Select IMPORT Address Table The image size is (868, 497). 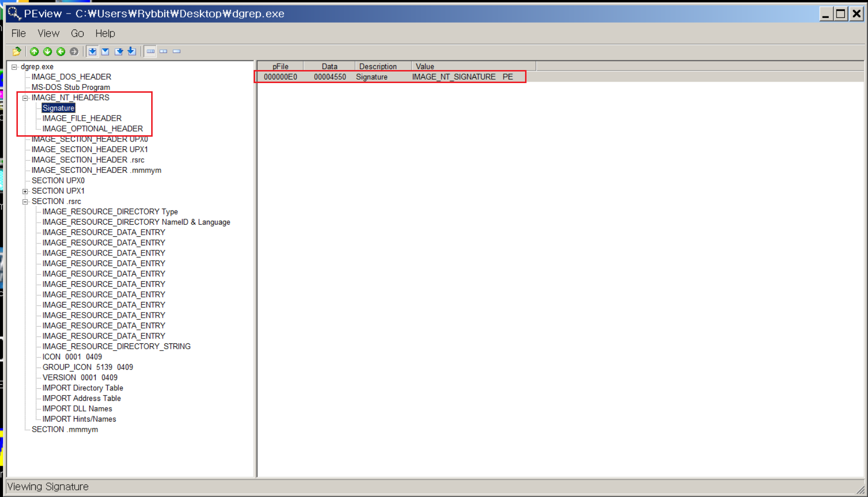82,398
